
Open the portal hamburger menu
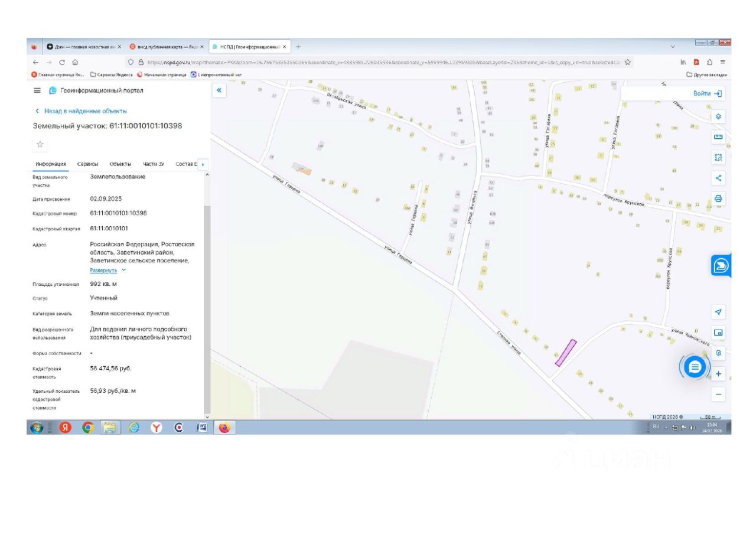pos(37,90)
